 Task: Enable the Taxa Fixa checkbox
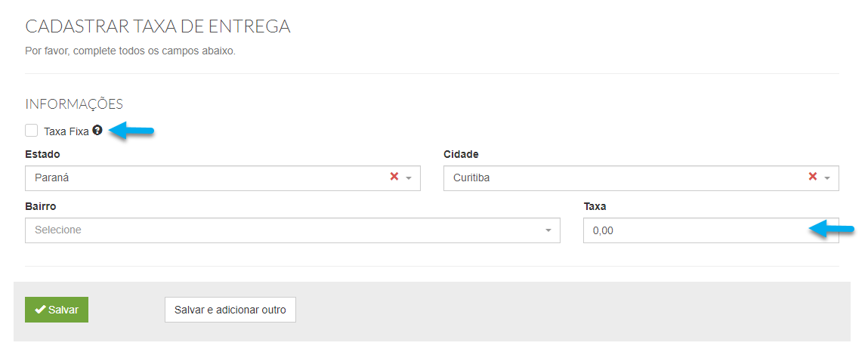point(32,131)
